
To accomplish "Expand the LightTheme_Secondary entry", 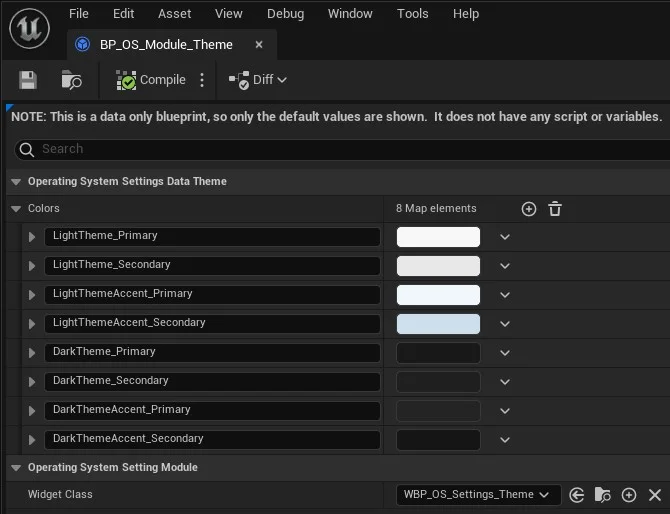I will [x=32, y=266].
